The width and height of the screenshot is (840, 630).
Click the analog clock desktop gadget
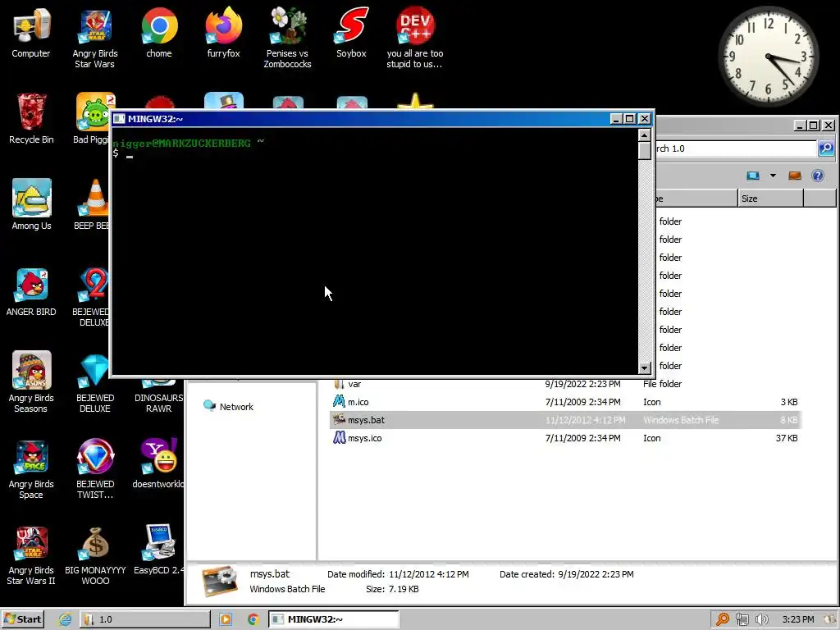click(768, 57)
